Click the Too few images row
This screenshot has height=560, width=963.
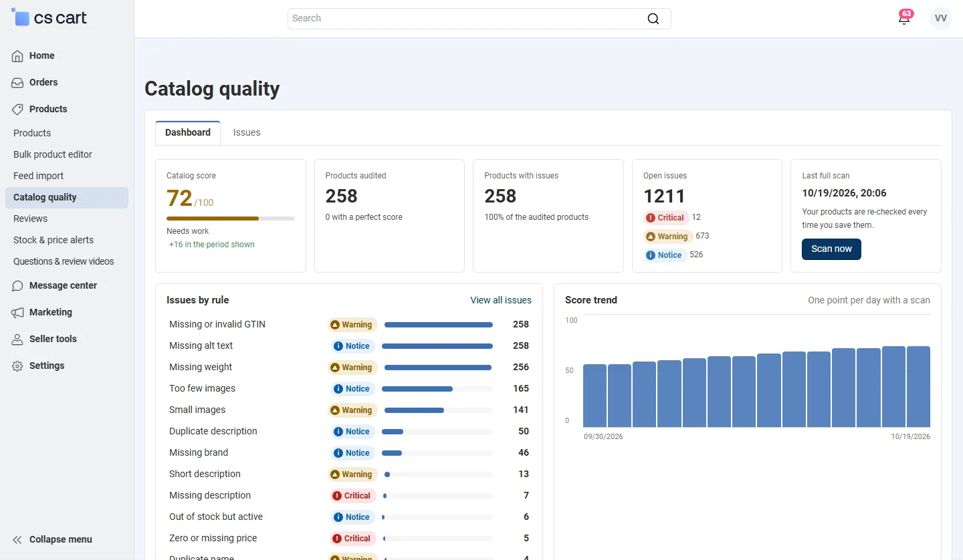point(349,389)
